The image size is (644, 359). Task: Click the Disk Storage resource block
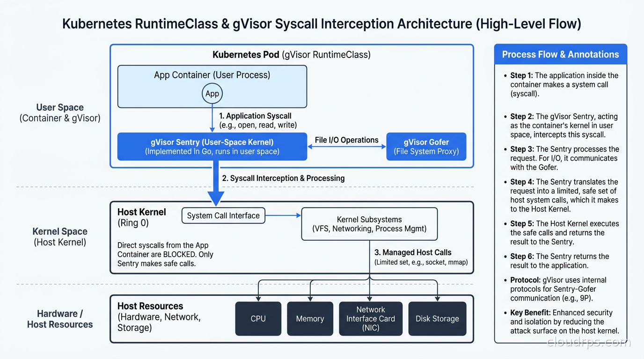pyautogui.click(x=437, y=319)
